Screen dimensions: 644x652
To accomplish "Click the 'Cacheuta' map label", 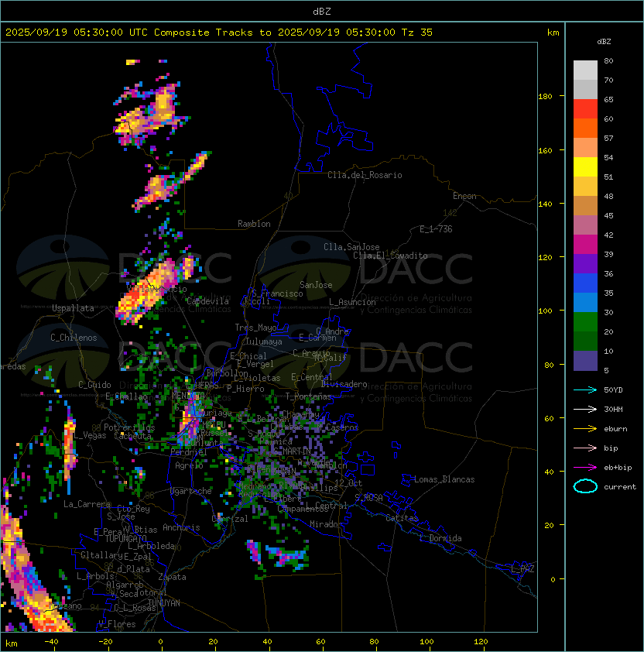I will pyautogui.click(x=132, y=436).
